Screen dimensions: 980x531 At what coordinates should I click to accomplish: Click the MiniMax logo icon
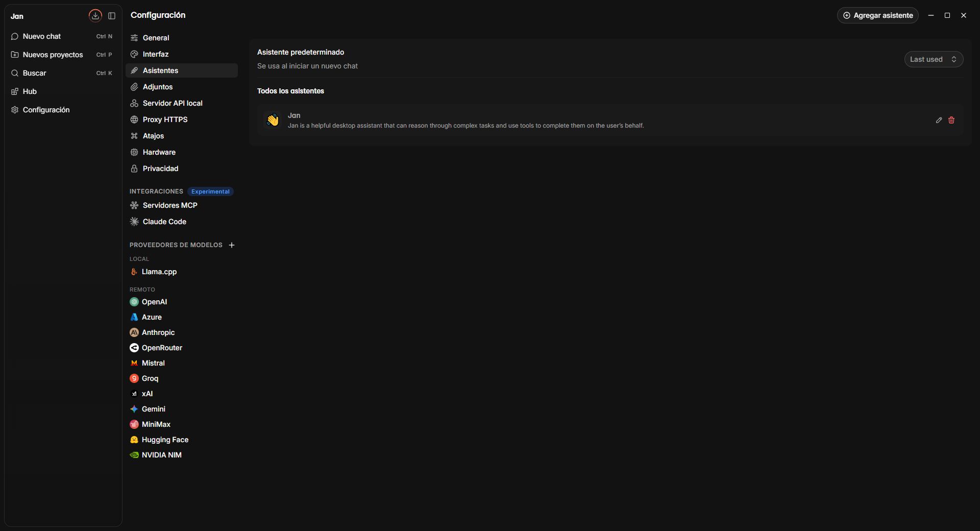click(134, 424)
